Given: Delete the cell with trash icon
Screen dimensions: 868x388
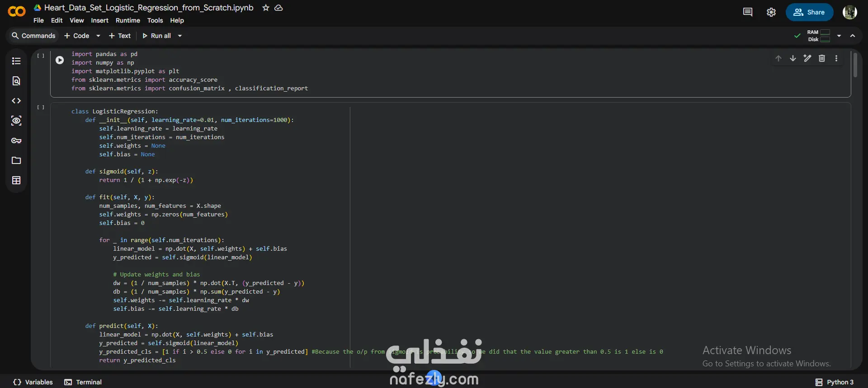Looking at the screenshot, I should click(822, 58).
